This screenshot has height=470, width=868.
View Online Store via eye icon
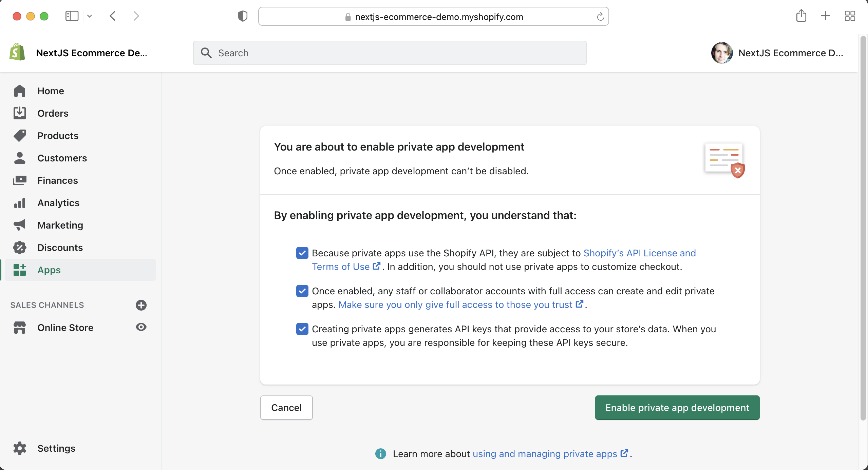(x=141, y=327)
